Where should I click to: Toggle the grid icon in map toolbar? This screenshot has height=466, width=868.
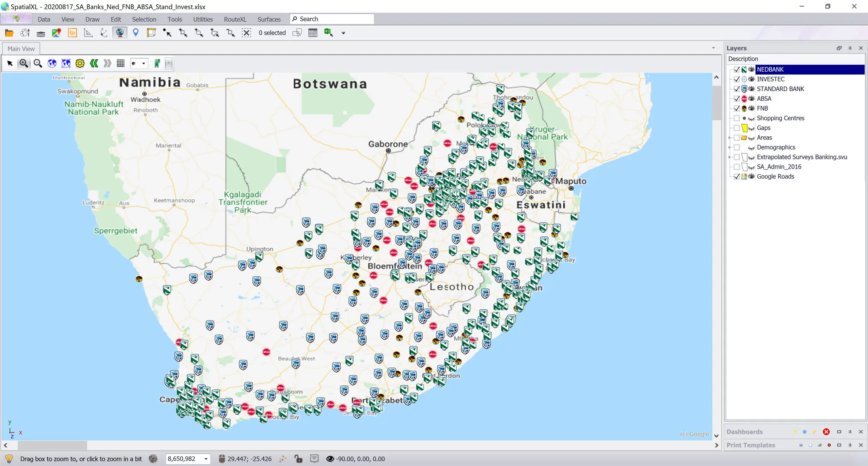click(x=121, y=63)
